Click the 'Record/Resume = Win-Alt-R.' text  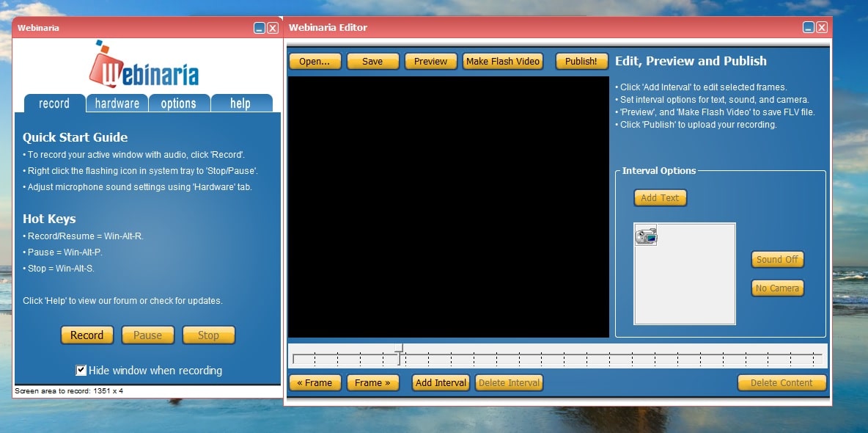(x=83, y=236)
